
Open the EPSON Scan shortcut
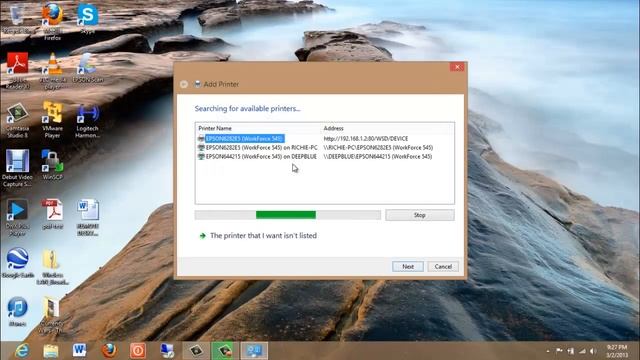pyautogui.click(x=87, y=68)
